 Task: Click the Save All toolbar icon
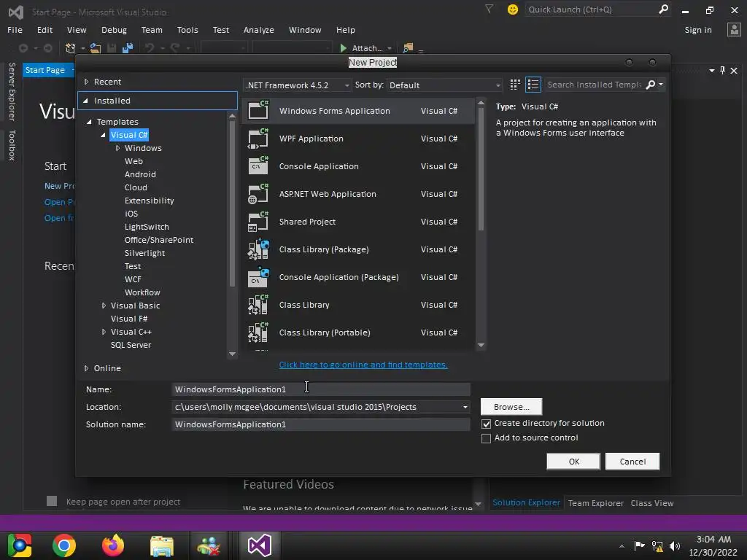127,48
